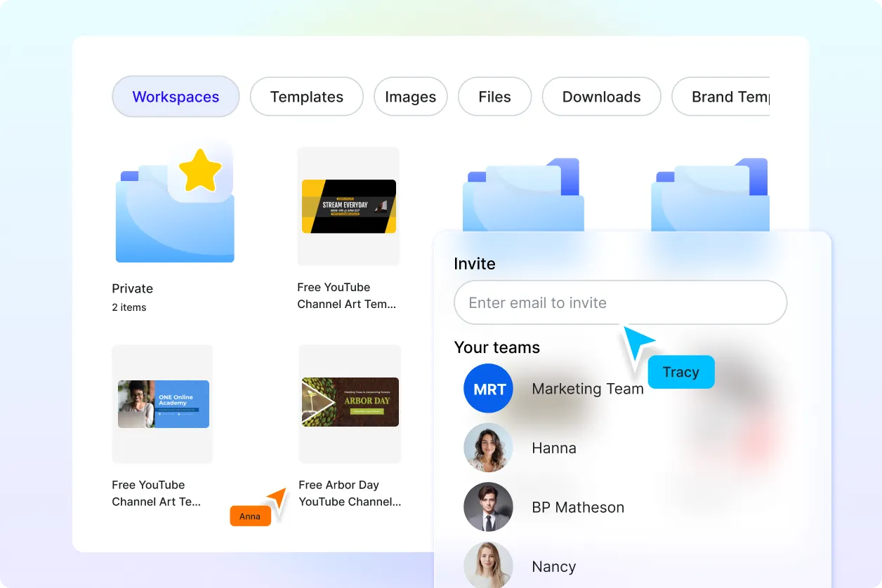Select the Marketing Team from Your teams
The height and width of the screenshot is (588, 882).
point(588,388)
